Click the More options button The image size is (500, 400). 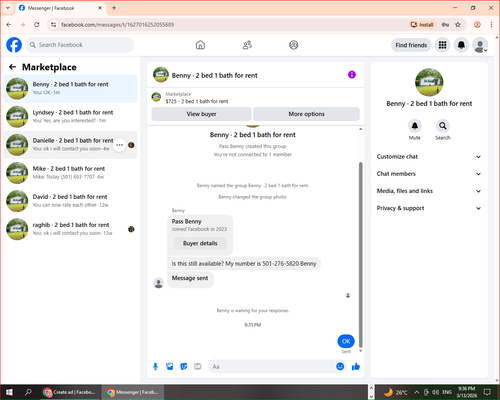[306, 114]
